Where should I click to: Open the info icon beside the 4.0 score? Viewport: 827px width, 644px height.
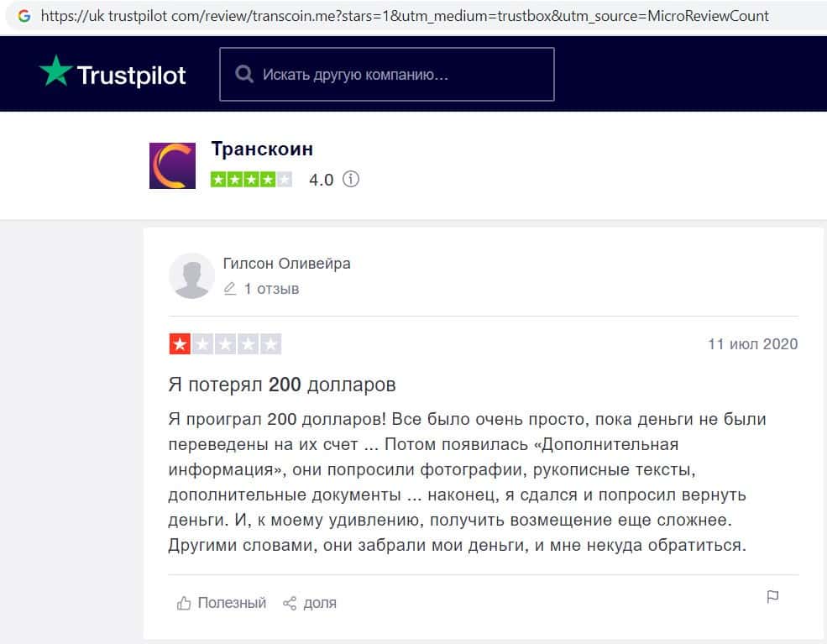351,179
